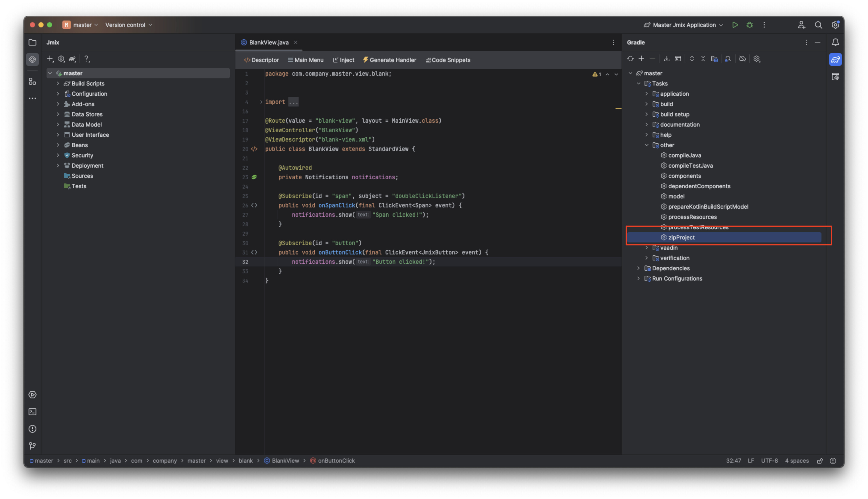Toggle Gradle offline mode cloud icon
Viewport: 868px width, 499px height.
point(742,59)
